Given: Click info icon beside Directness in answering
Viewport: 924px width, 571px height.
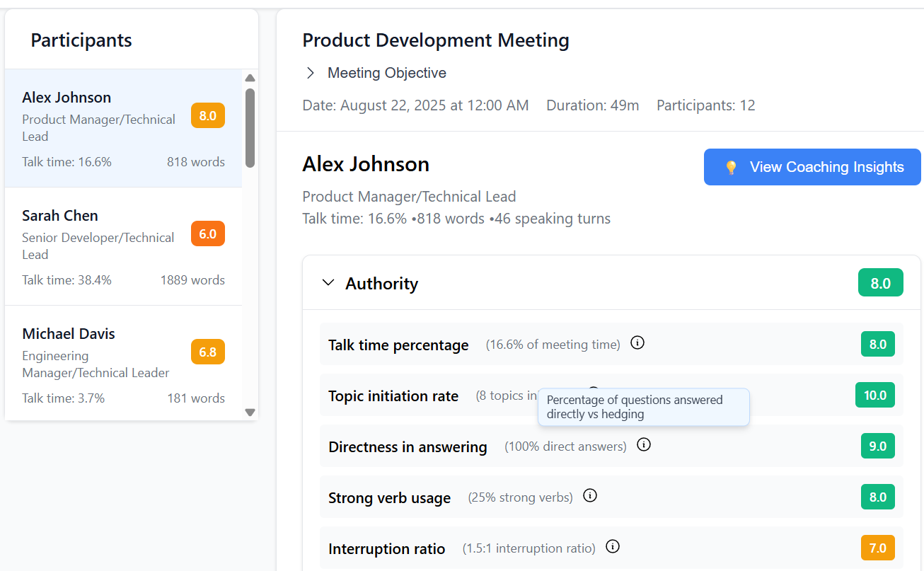Looking at the screenshot, I should click(643, 445).
